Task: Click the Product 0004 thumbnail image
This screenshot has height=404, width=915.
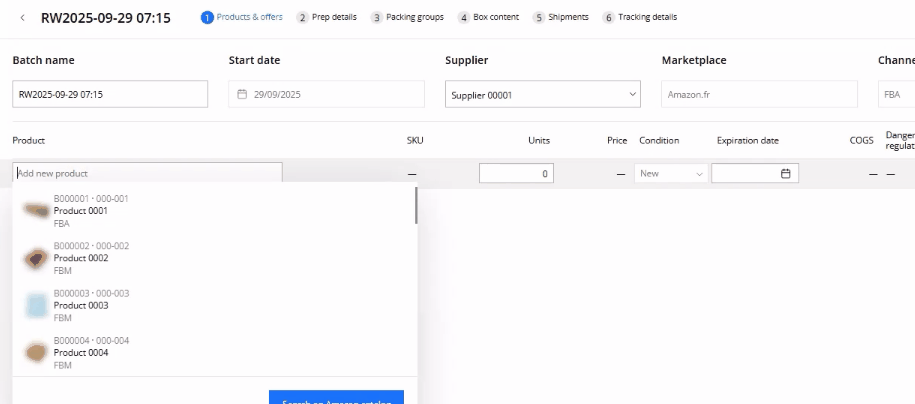Action: point(37,352)
